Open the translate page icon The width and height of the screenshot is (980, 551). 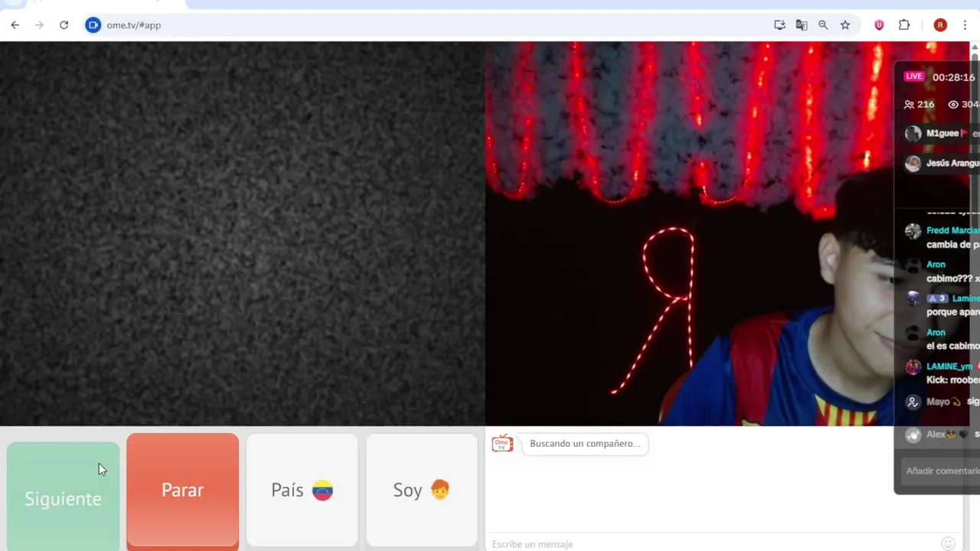tap(802, 25)
